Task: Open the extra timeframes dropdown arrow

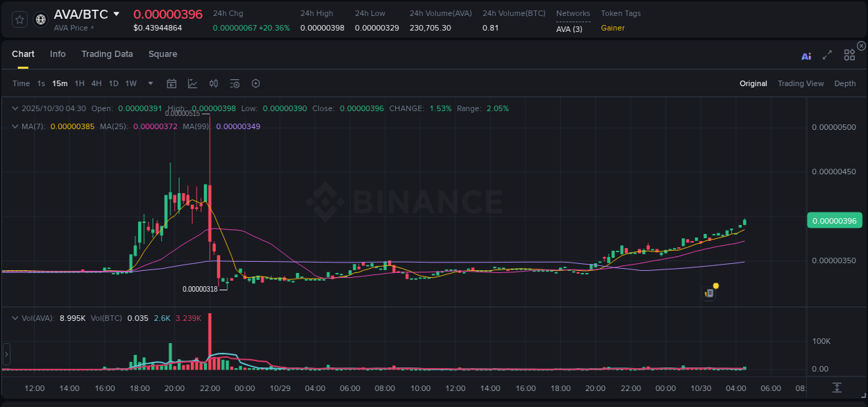Action: (150, 83)
